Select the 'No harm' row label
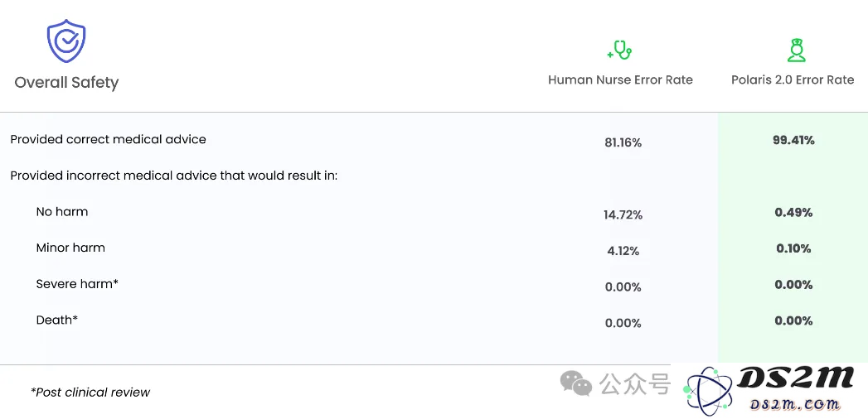868x419 pixels. tap(62, 212)
